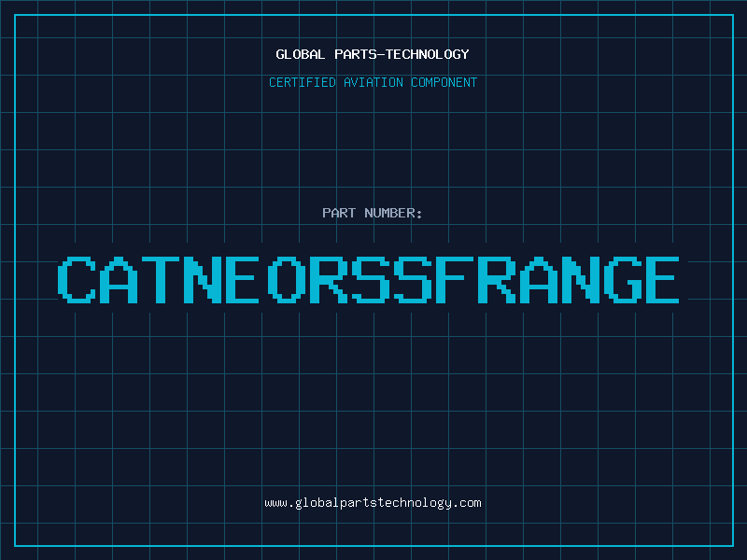Select the part number CATNEORSSFRANGE

(x=368, y=280)
